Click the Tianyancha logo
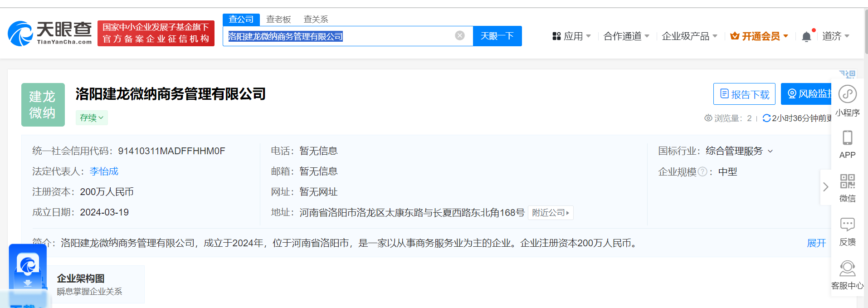868x308 pixels. point(50,34)
